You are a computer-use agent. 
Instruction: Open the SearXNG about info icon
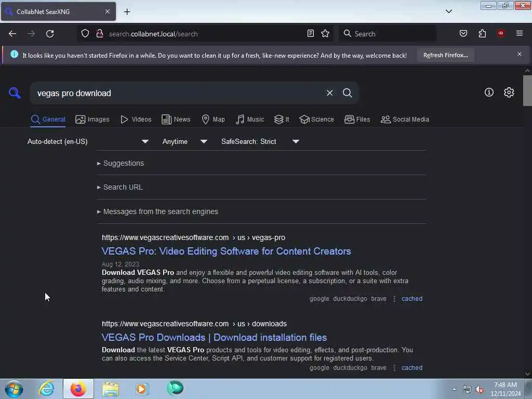[489, 92]
